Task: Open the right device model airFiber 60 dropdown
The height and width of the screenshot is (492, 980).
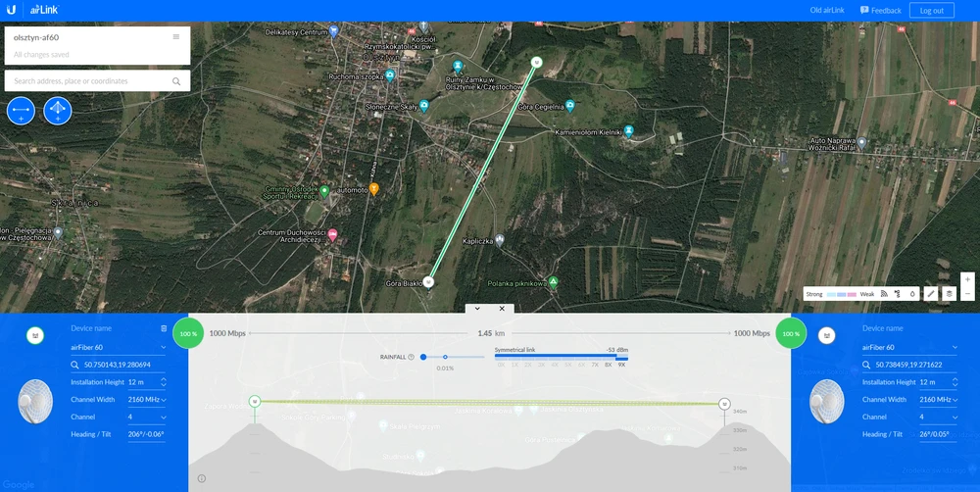Action: tap(910, 347)
